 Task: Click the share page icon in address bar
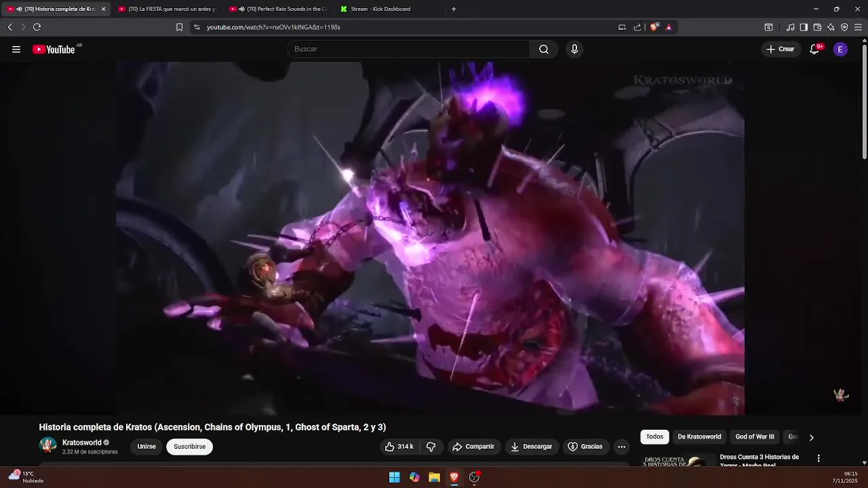tap(637, 27)
